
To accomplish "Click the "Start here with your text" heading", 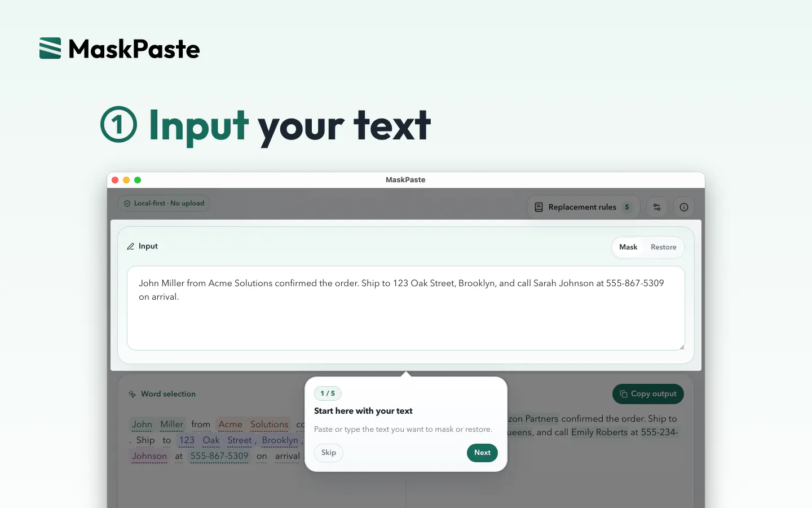I will [x=363, y=411].
